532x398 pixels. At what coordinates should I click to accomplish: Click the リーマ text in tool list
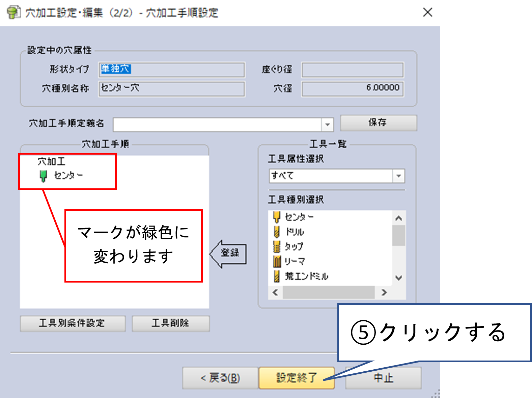pos(295,261)
